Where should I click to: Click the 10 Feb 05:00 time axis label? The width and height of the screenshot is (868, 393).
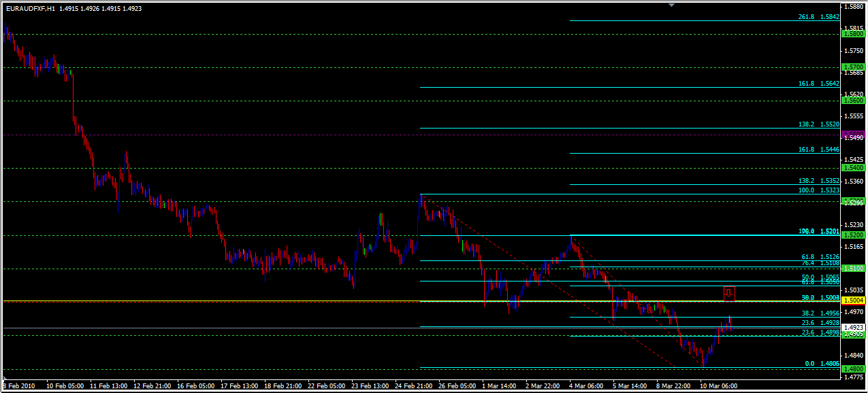[65, 386]
